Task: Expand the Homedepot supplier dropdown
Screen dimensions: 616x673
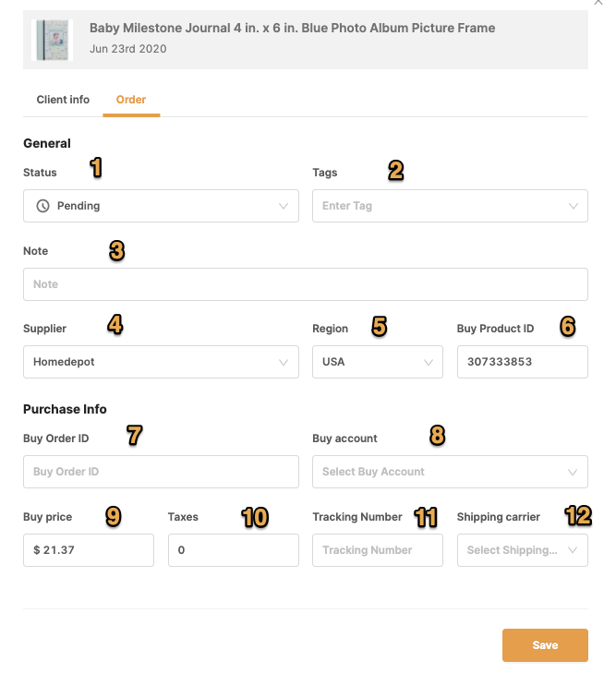Action: (161, 362)
